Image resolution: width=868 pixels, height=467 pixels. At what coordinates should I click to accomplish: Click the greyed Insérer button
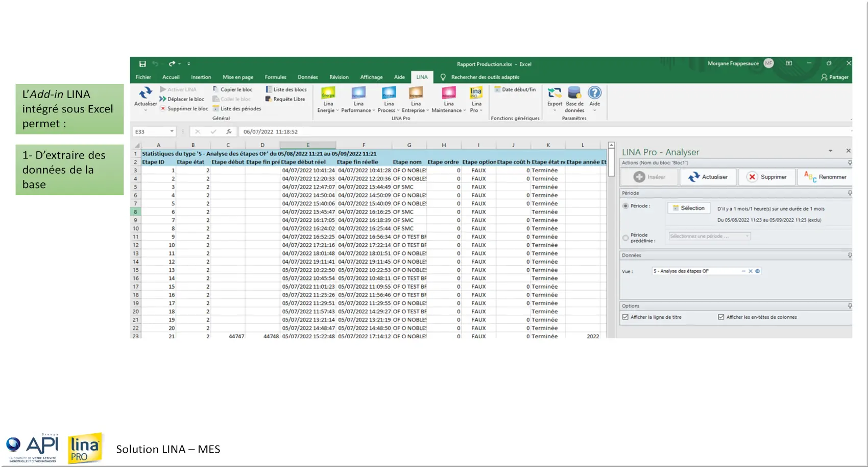point(649,177)
